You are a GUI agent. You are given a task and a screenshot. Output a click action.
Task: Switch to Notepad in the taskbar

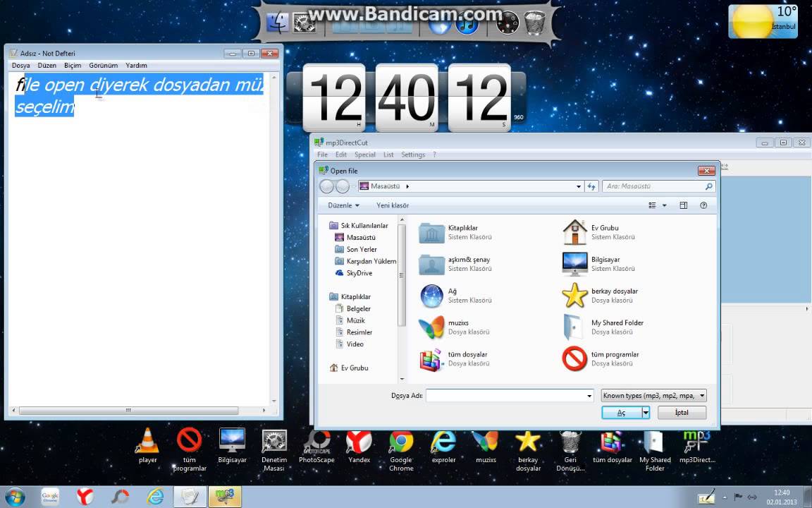tap(190, 497)
